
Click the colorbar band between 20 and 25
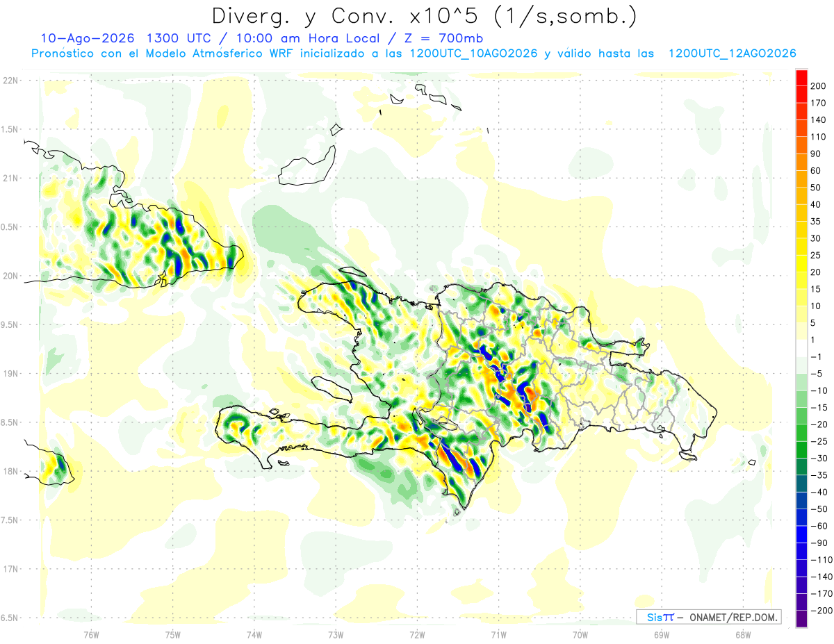(x=801, y=264)
